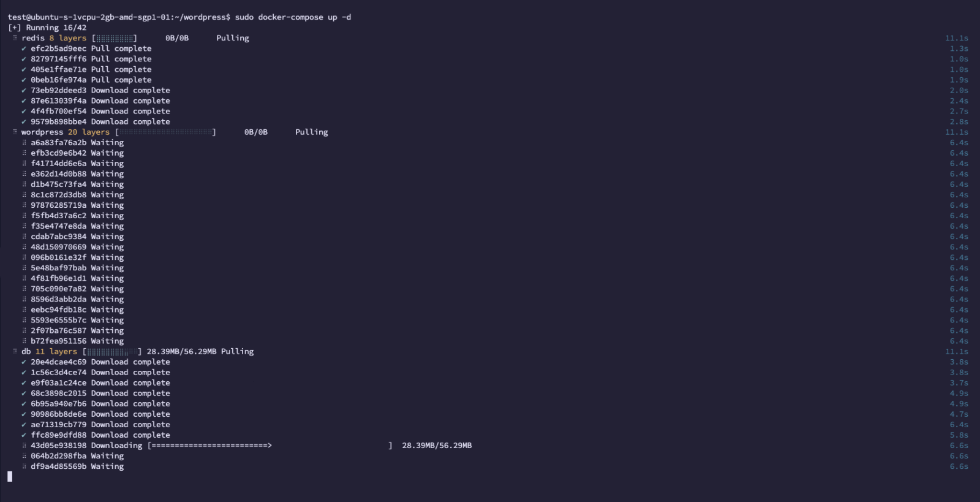Click layer hash 'efc2b5ad9eec'
Viewport: 980px width, 502px height.
pyautogui.click(x=59, y=48)
